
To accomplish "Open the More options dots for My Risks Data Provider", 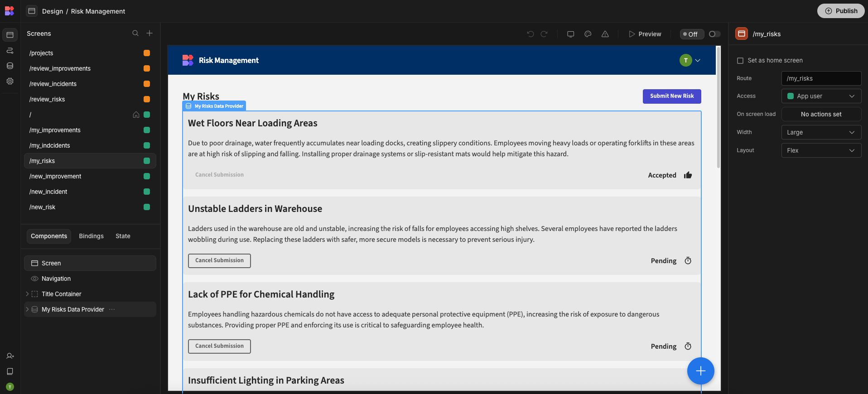I will pos(112,309).
